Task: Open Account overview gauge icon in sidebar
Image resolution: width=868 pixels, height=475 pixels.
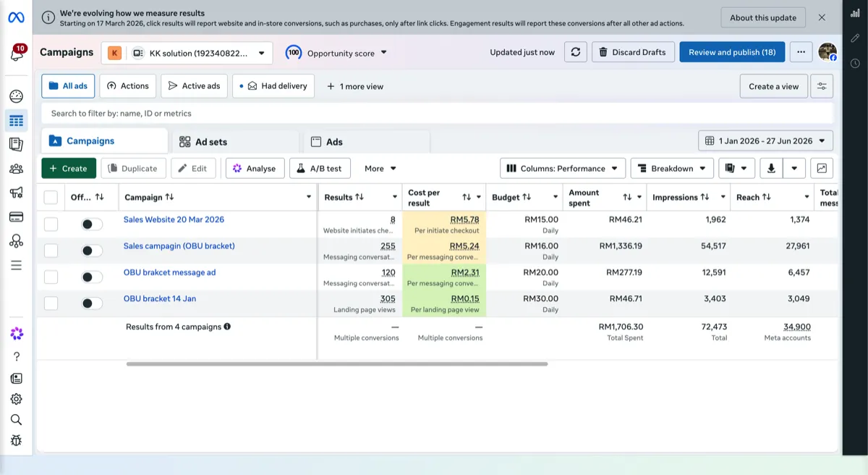Action: 16,96
